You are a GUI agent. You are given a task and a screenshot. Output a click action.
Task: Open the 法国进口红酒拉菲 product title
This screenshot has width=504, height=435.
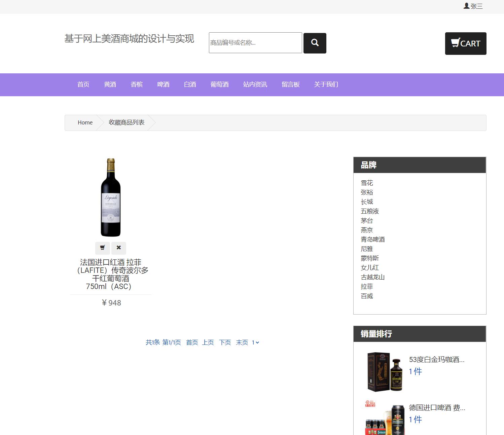[x=110, y=274]
